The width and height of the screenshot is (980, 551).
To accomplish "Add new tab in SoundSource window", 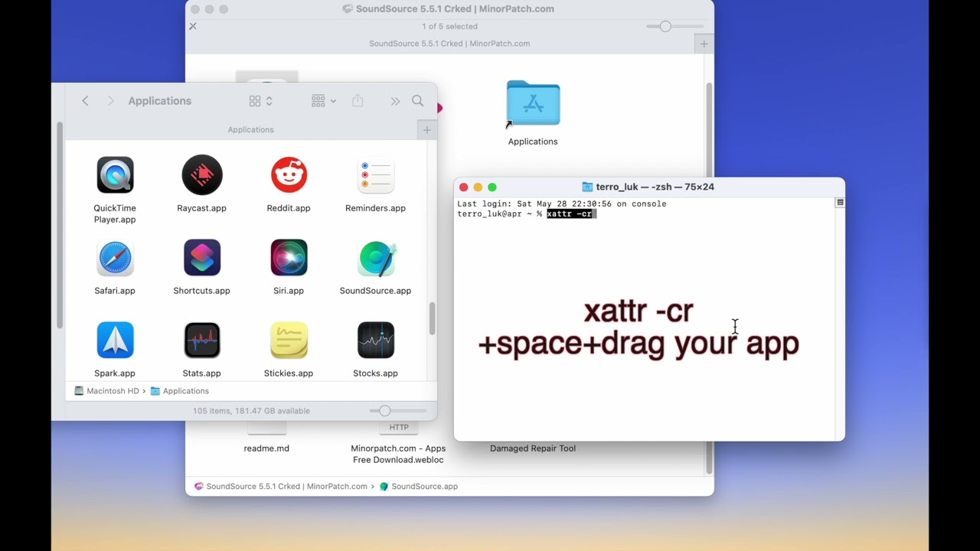I will [x=704, y=44].
